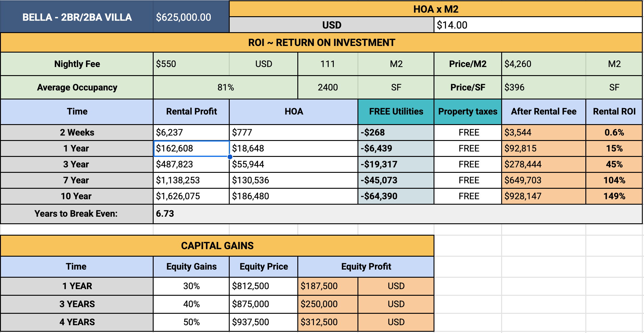This screenshot has height=333, width=644.
Task: Select the Nightly Fee value $550
Action: 191,64
